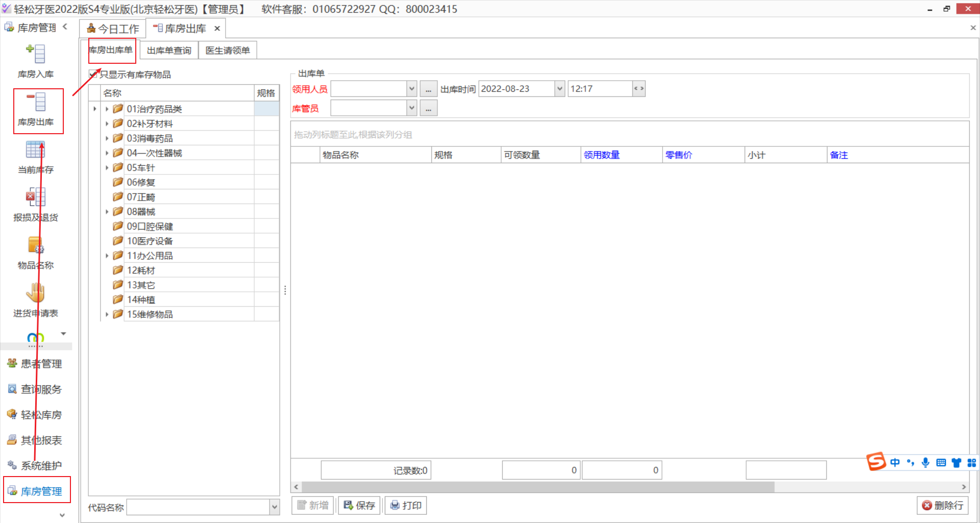
Task: Open the 代码名称 dropdown arrow
Action: 275,507
